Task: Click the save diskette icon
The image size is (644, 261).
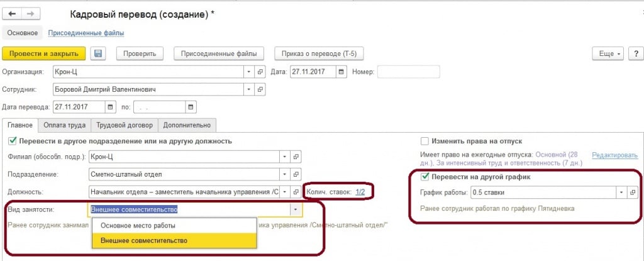Action: 98,53
